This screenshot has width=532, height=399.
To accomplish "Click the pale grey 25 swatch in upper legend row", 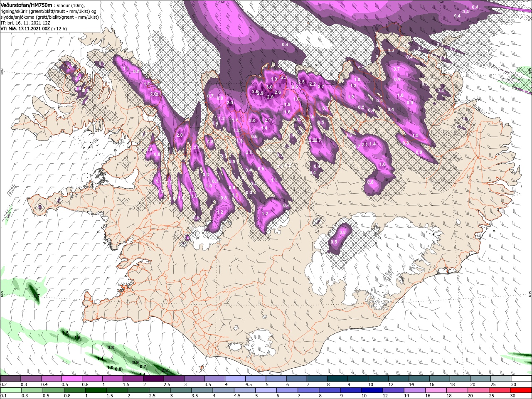I will point(501,378).
